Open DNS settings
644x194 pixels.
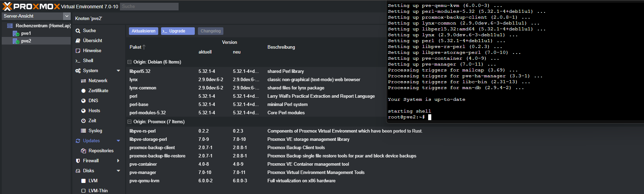93,100
